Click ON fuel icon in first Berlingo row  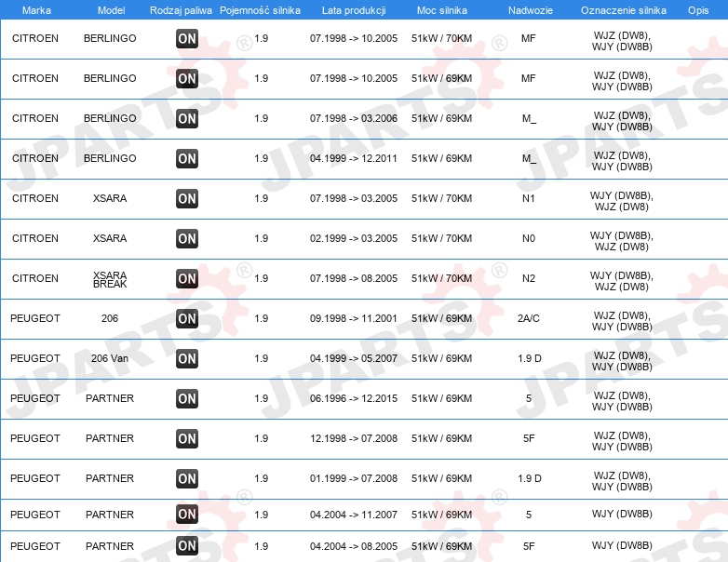point(187,38)
